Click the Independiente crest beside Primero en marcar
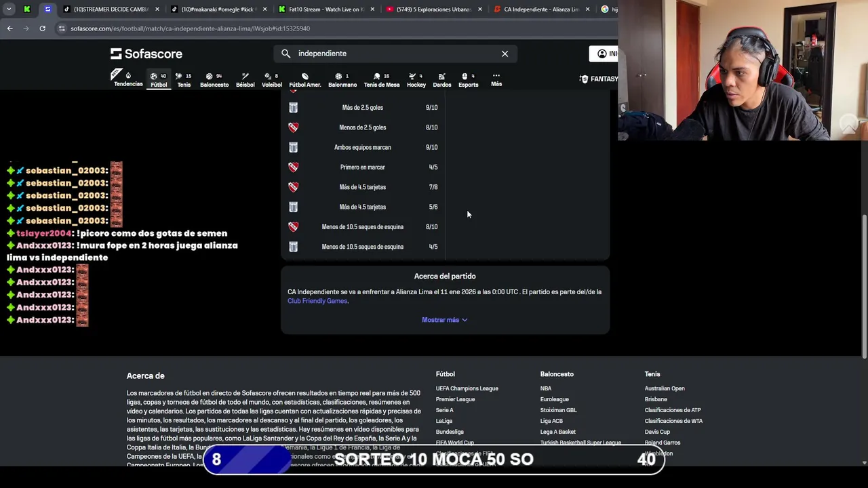The width and height of the screenshot is (868, 488). (293, 167)
